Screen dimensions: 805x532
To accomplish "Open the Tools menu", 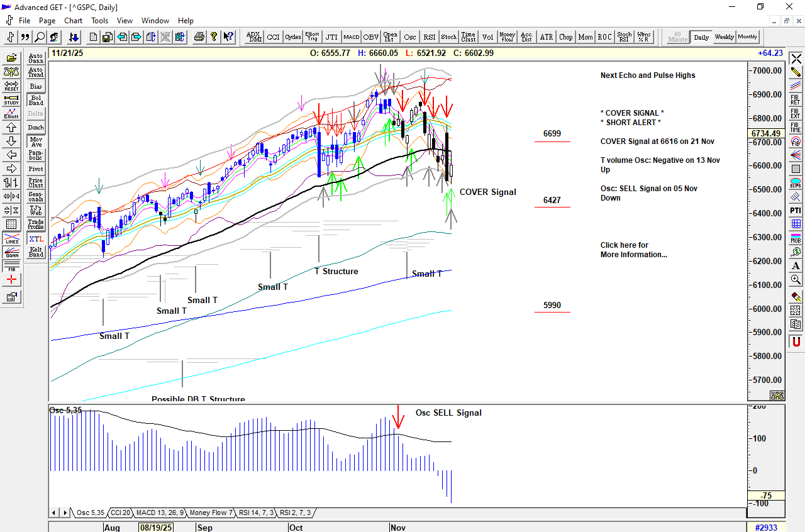I will pos(99,21).
